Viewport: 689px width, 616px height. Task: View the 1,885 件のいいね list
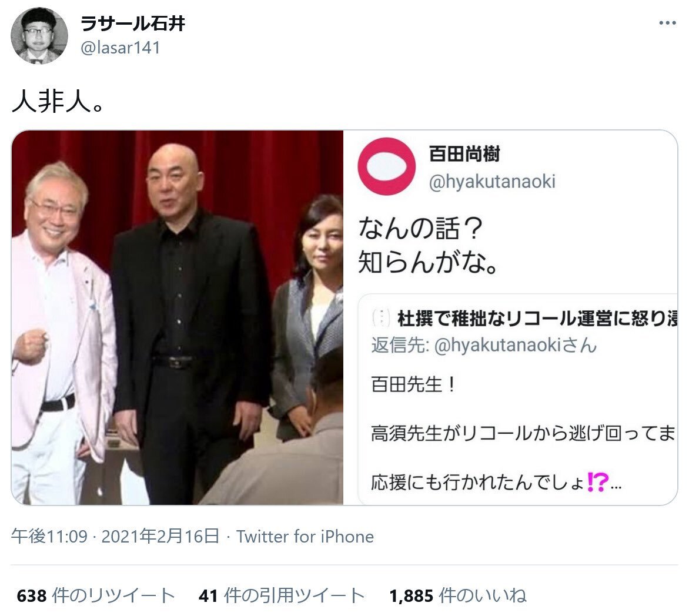point(458,596)
